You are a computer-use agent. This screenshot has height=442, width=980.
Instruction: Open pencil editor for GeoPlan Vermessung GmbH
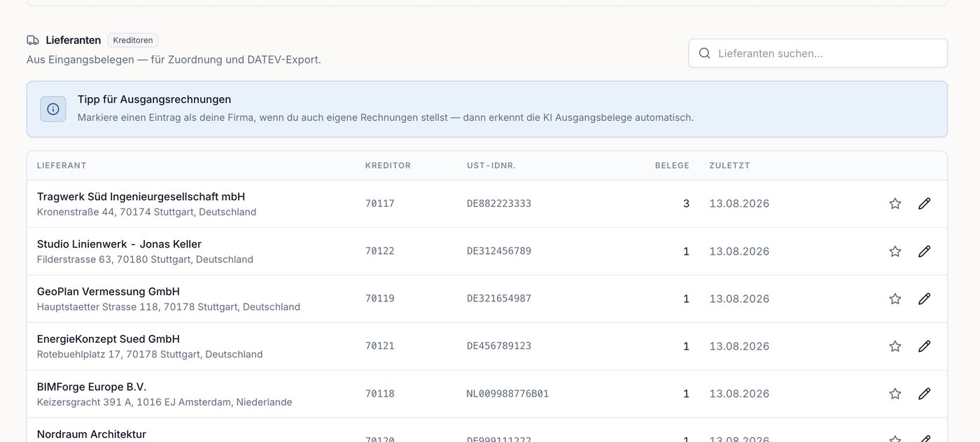(x=924, y=299)
